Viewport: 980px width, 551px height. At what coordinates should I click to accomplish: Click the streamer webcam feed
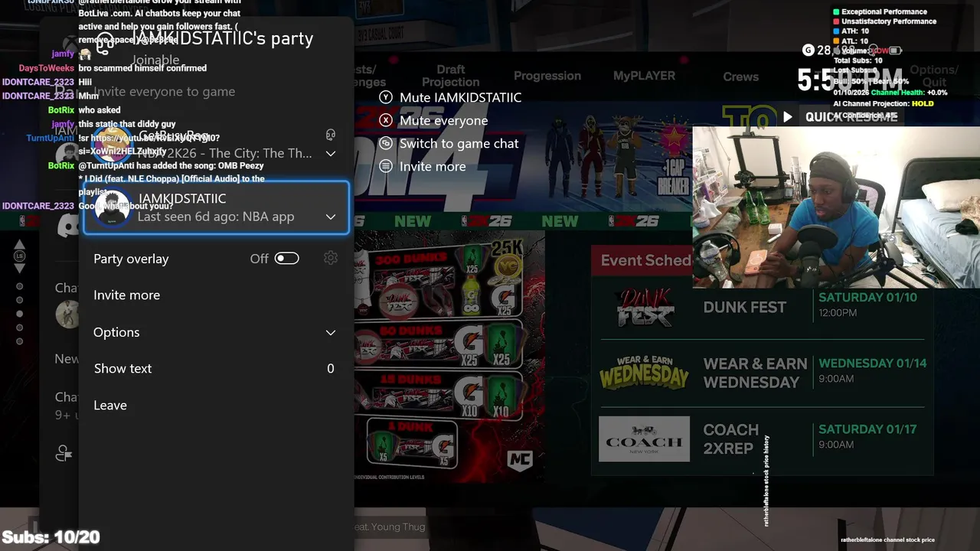pos(836,207)
